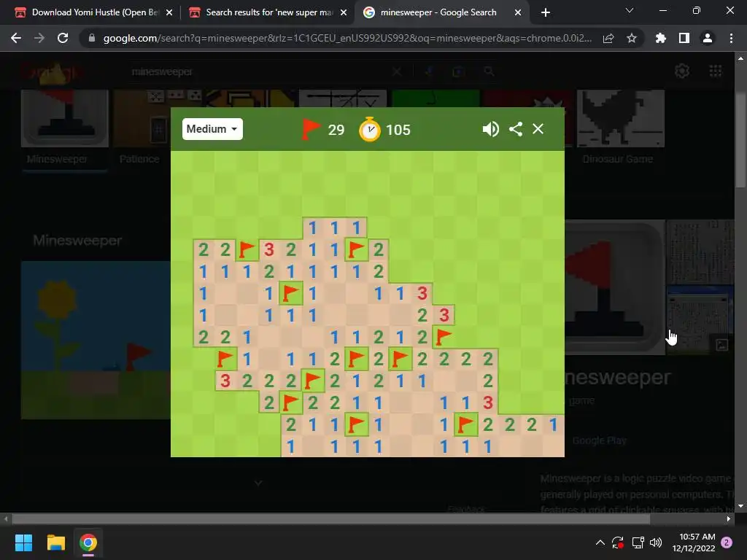Open the notification badge showing 2
The width and height of the screenshot is (747, 560).
pos(727,542)
